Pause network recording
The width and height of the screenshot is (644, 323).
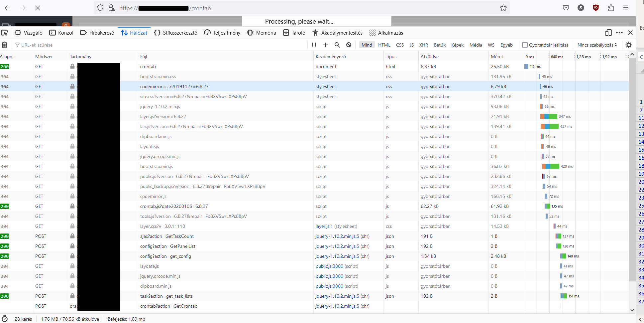(x=314, y=45)
